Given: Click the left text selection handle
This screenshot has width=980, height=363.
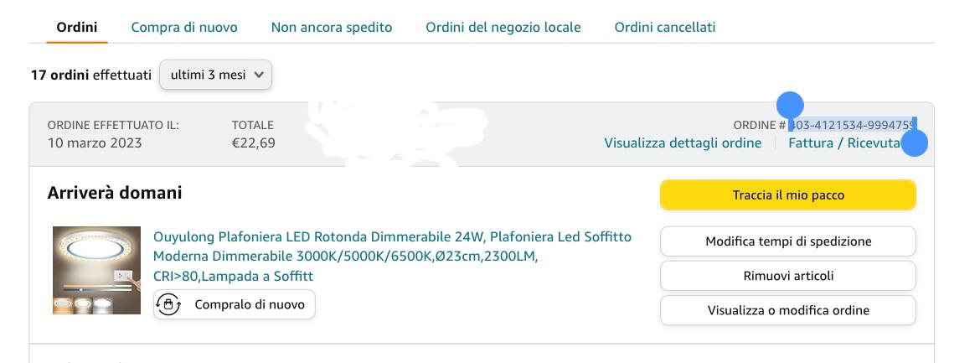Looking at the screenshot, I should pyautogui.click(x=790, y=106).
